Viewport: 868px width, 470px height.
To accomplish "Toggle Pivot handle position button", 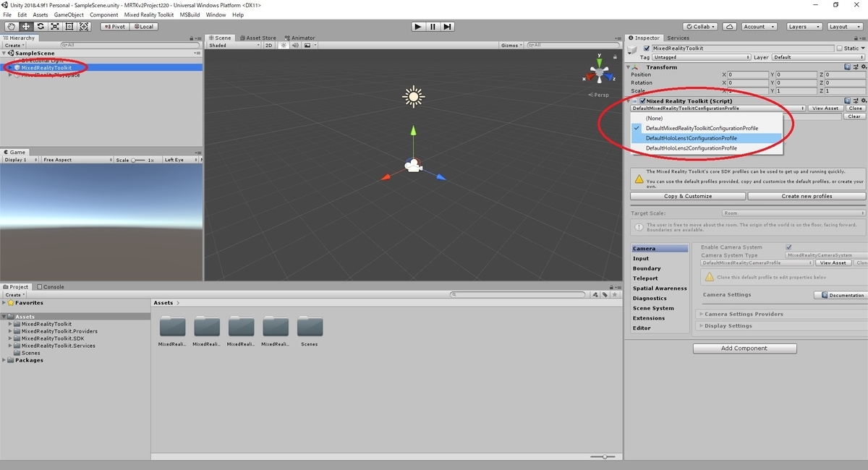I will click(114, 27).
